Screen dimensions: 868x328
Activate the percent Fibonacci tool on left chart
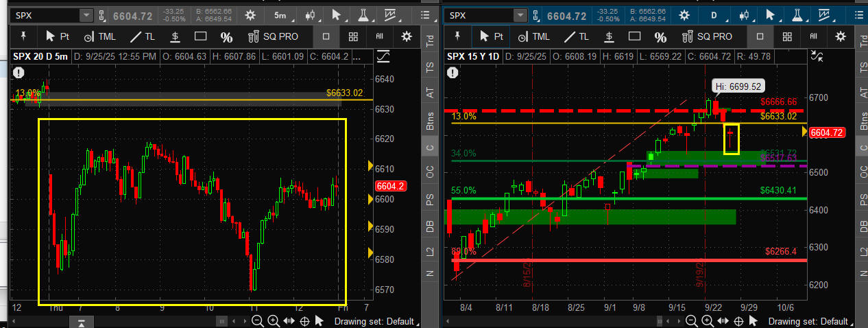pos(226,36)
